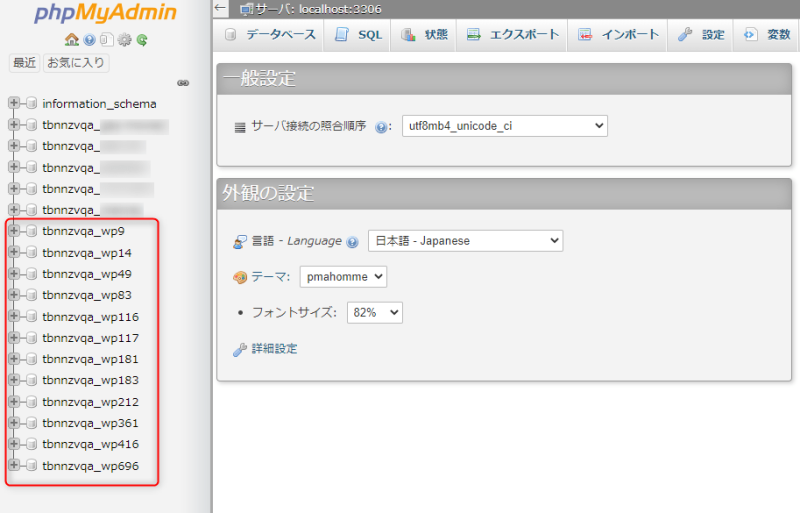The image size is (800, 513).
Task: Click the database icon for tbnnzvqa_wp183
Action: pyautogui.click(x=32, y=380)
